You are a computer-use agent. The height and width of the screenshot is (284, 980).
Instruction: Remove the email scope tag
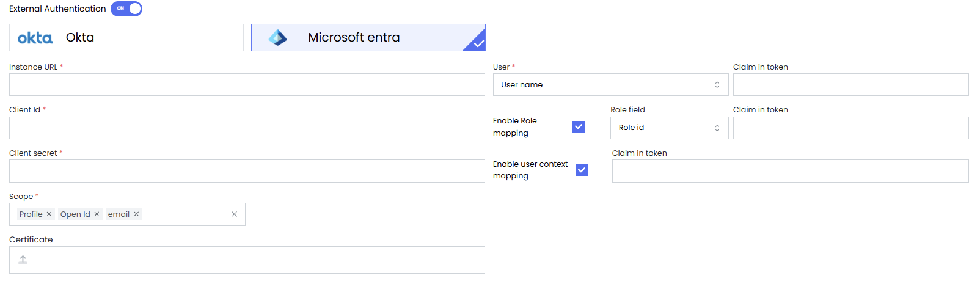point(136,214)
